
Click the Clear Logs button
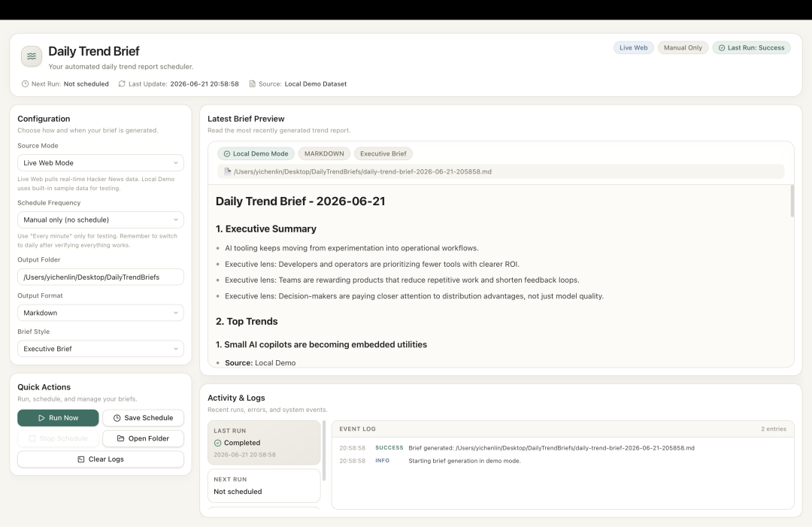[101, 459]
